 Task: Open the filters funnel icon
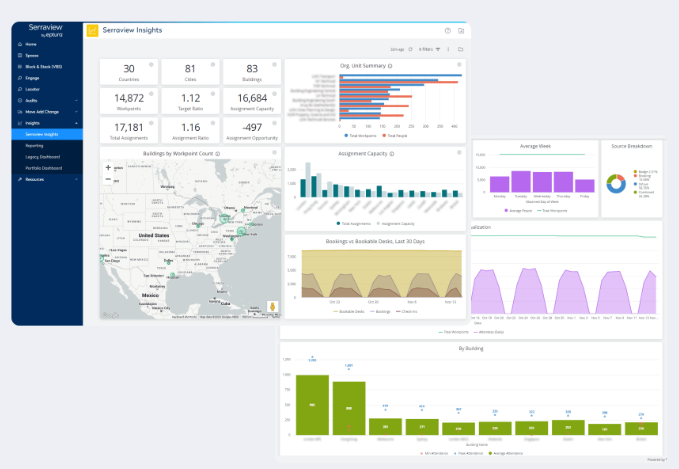[438, 49]
